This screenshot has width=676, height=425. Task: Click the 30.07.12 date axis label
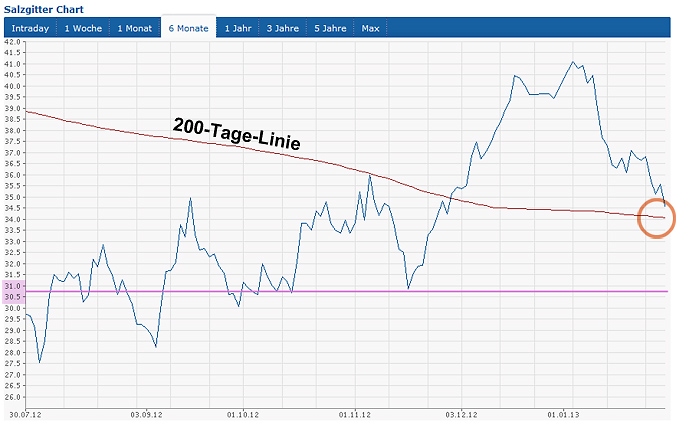click(x=25, y=415)
